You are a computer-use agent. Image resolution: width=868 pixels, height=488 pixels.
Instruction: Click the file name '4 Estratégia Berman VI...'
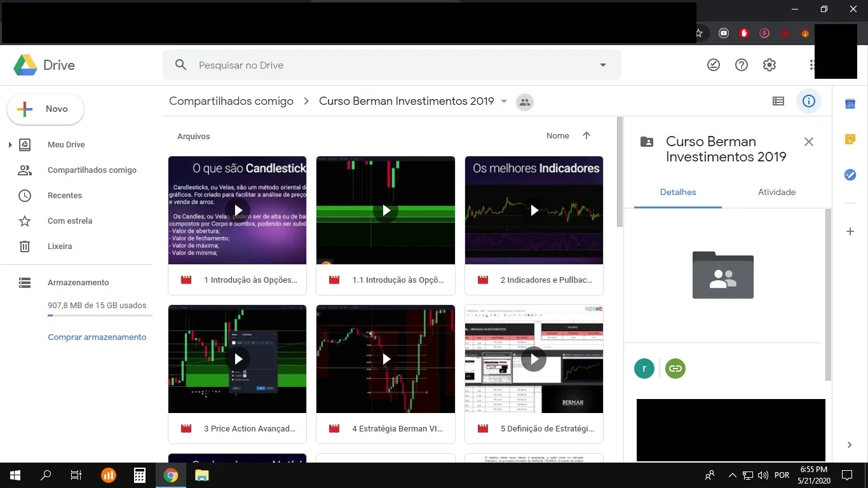tap(398, 429)
